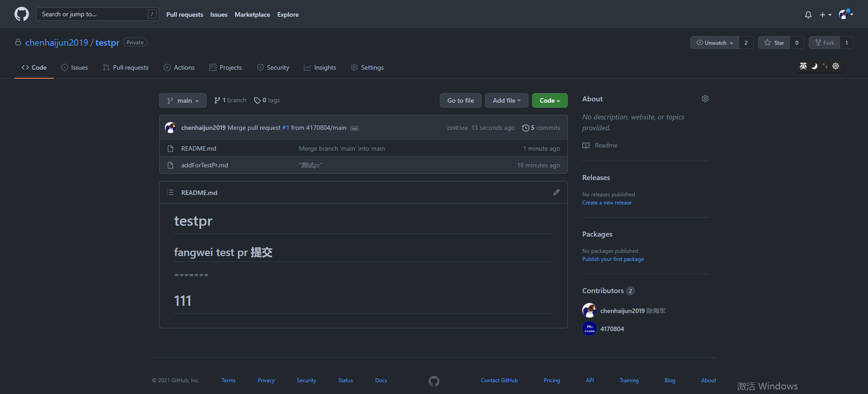
Task: Open the README table of contents icon
Action: (x=170, y=192)
